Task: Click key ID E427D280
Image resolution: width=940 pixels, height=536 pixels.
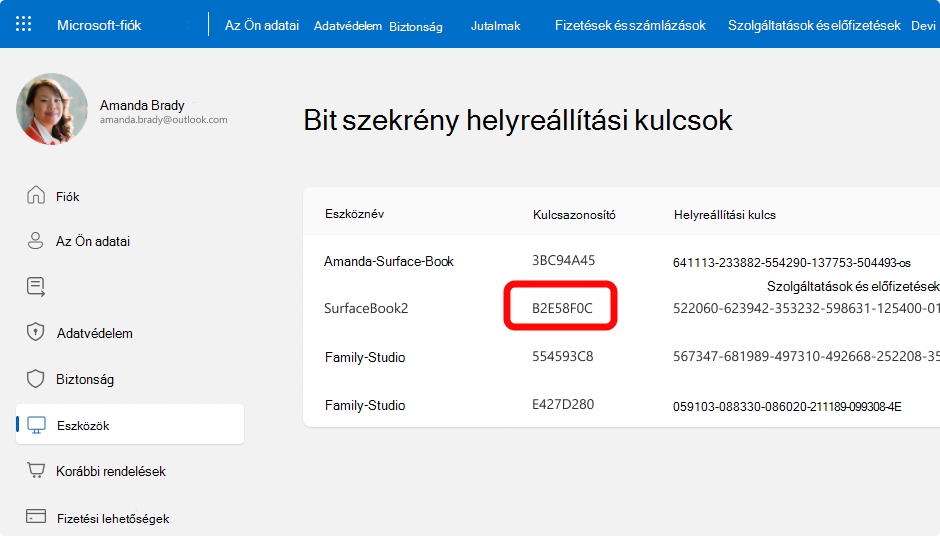Action: pos(563,404)
